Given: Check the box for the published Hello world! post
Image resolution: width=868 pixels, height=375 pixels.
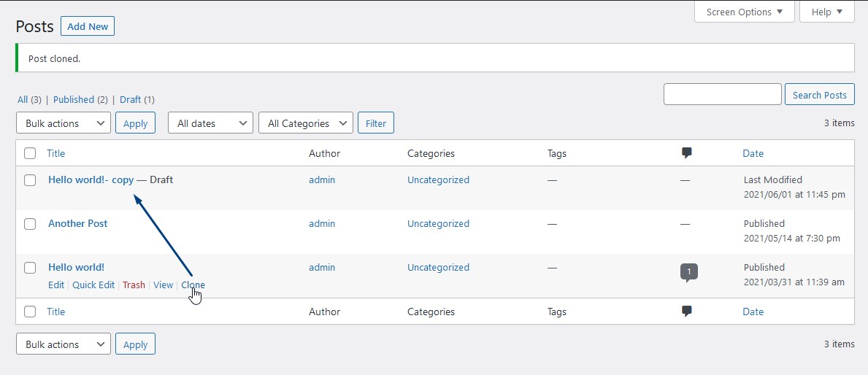Looking at the screenshot, I should click(30, 268).
